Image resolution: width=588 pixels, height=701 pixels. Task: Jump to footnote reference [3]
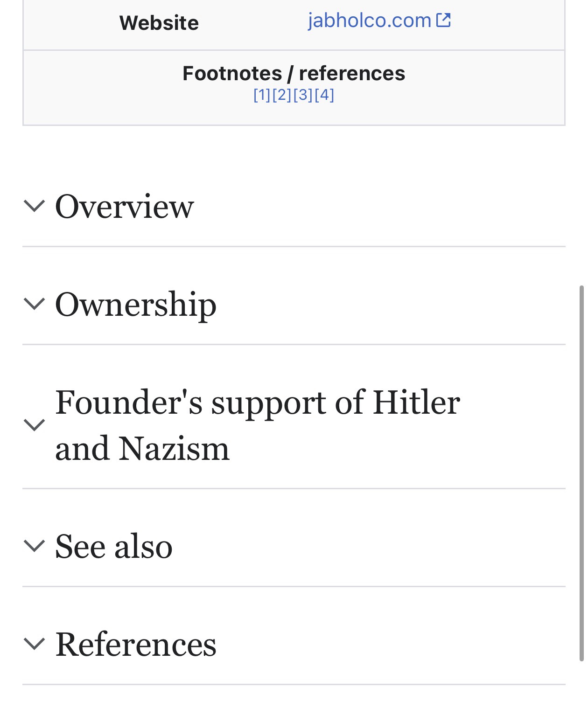pyautogui.click(x=303, y=95)
